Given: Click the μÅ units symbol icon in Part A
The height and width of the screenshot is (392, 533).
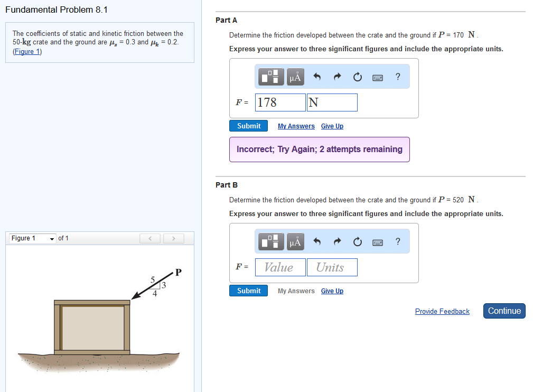Looking at the screenshot, I should (295, 77).
